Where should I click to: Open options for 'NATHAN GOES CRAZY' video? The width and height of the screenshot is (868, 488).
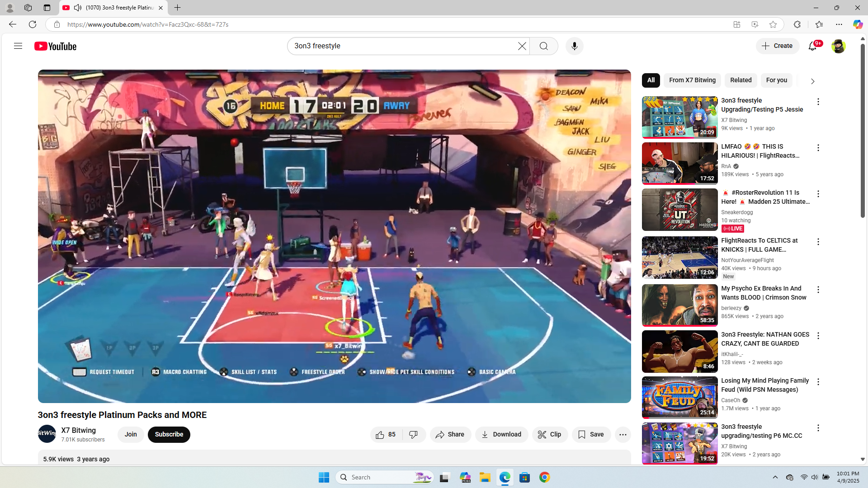[818, 336]
